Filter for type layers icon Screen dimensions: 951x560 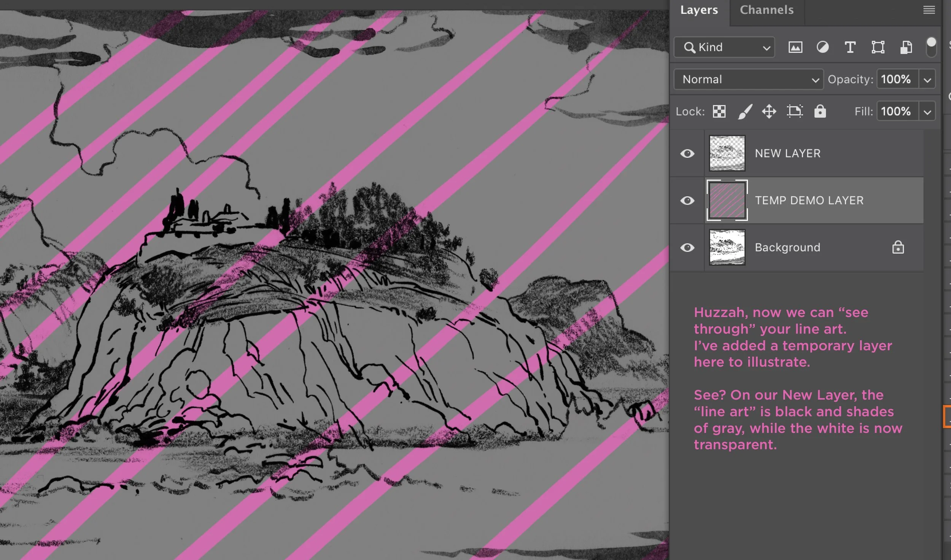coord(850,48)
